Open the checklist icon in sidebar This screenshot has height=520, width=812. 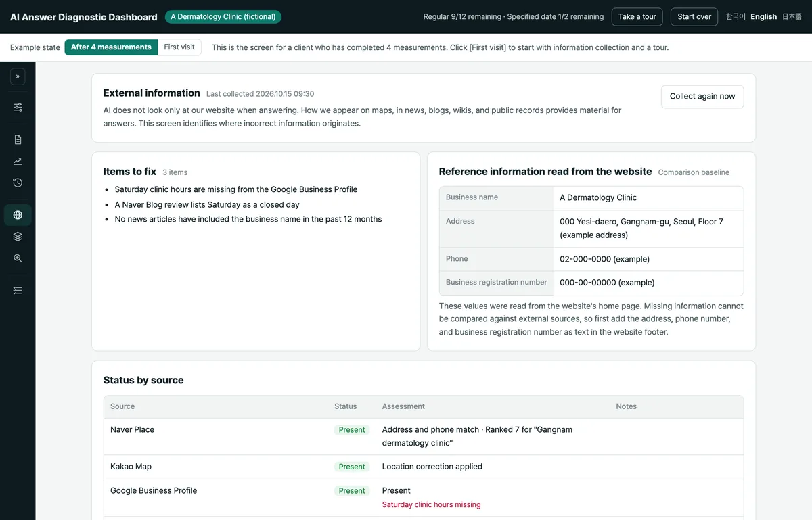(x=18, y=290)
